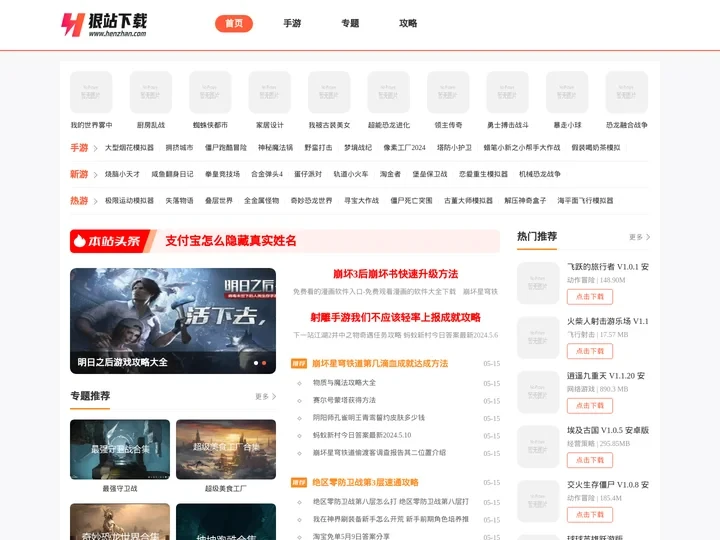Click the 埃及古国 app placeholder icon

538,447
